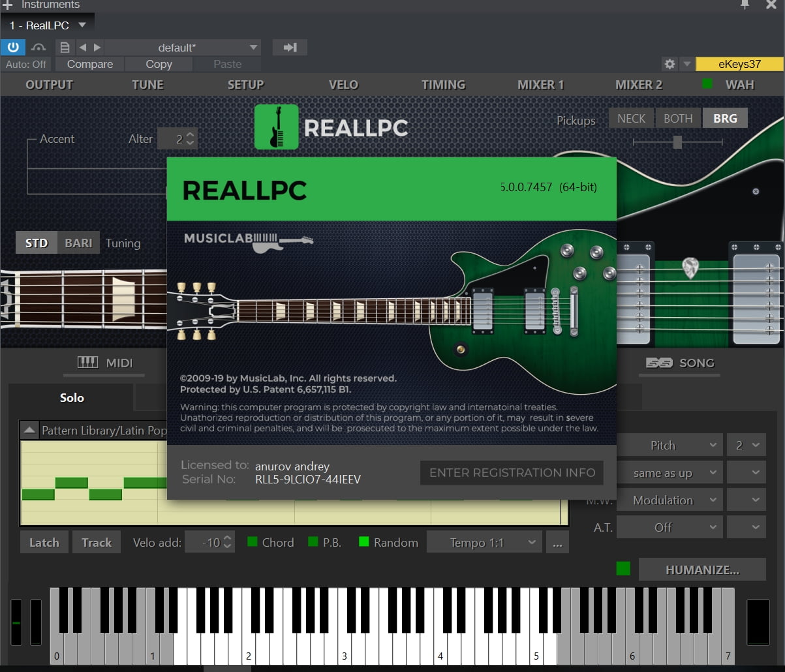
Task: Open the preset file document icon
Action: (x=64, y=47)
